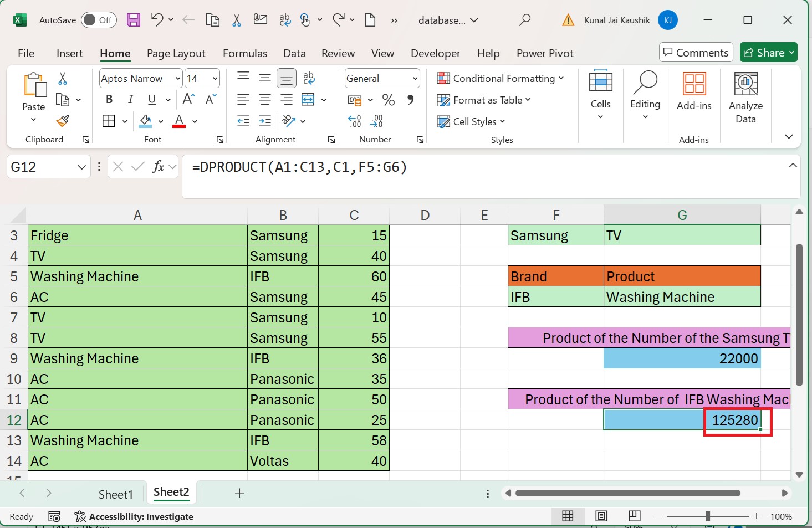This screenshot has width=812, height=528.
Task: Toggle italic formatting
Action: [130, 99]
